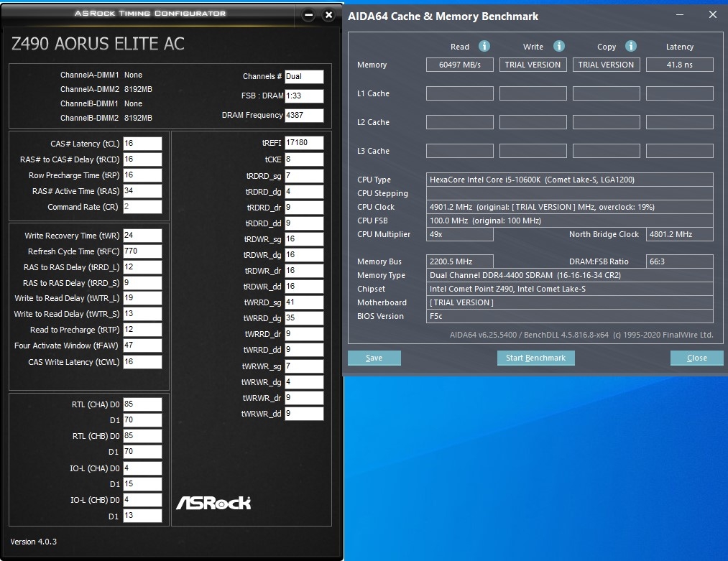Screen dimensions: 728x561
Task: Start the AIDA64 benchmark
Action: 536,358
